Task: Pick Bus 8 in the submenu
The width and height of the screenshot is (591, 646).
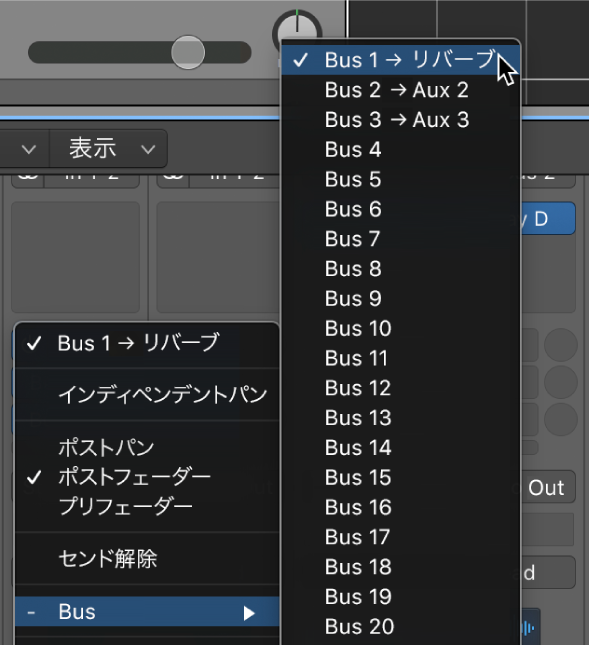Action: tap(400, 269)
